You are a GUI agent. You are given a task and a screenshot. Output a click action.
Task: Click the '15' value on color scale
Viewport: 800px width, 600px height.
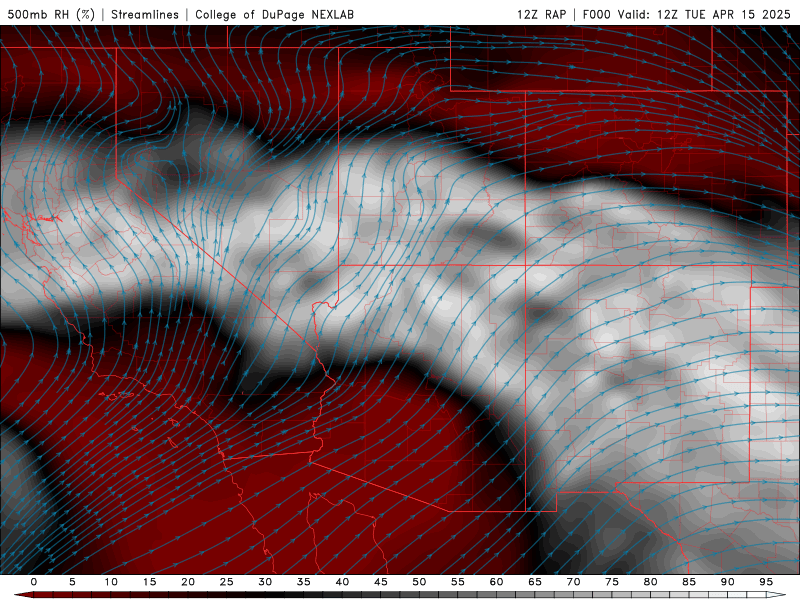[149, 582]
